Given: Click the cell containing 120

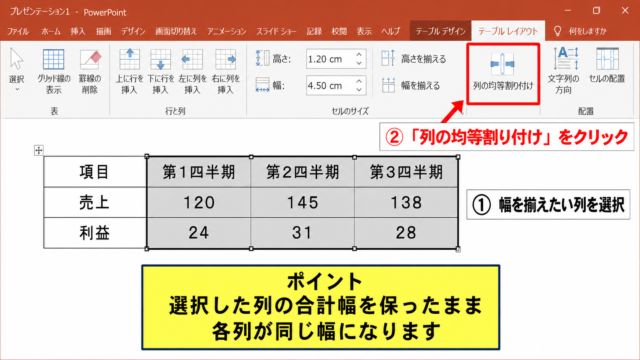Looking at the screenshot, I should click(x=199, y=202).
